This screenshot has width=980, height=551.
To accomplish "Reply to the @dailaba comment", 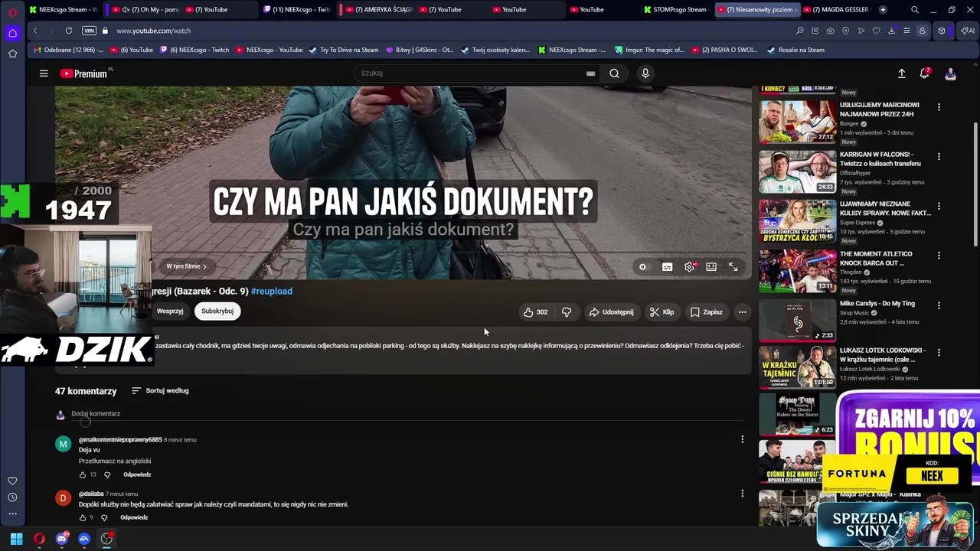I will point(134,517).
